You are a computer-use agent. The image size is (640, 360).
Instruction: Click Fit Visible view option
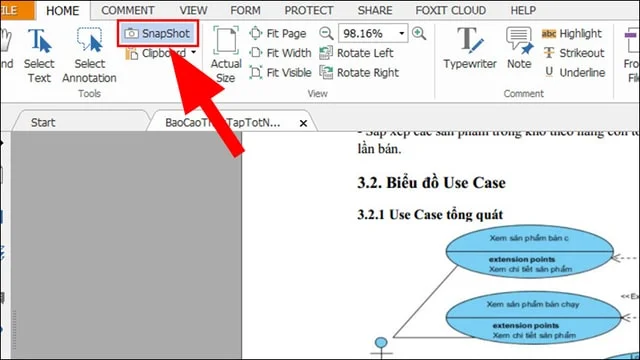click(x=280, y=73)
